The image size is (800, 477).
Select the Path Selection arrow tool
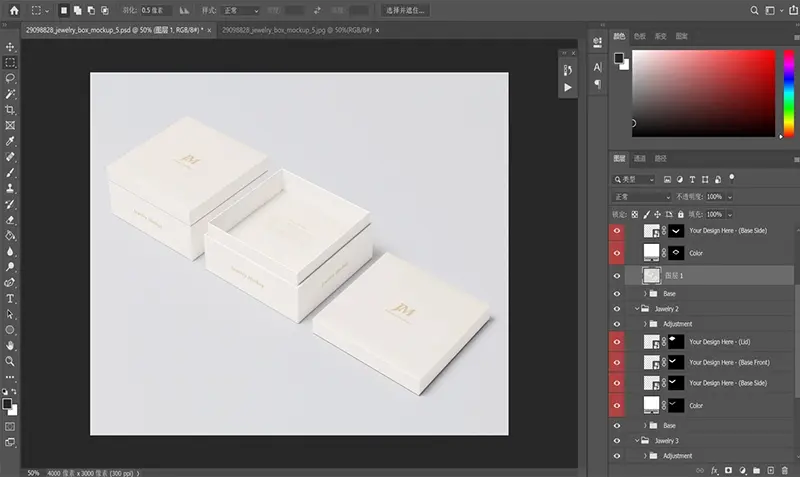point(10,314)
